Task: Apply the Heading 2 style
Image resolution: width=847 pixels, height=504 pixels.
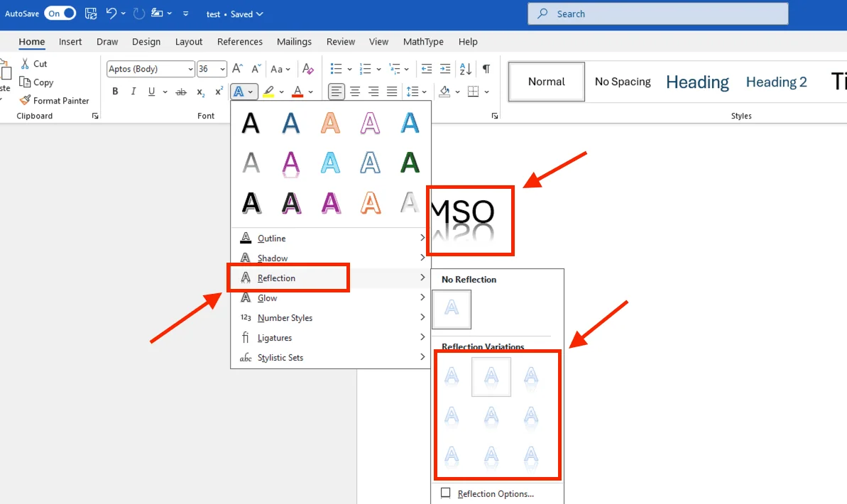Action: 776,82
